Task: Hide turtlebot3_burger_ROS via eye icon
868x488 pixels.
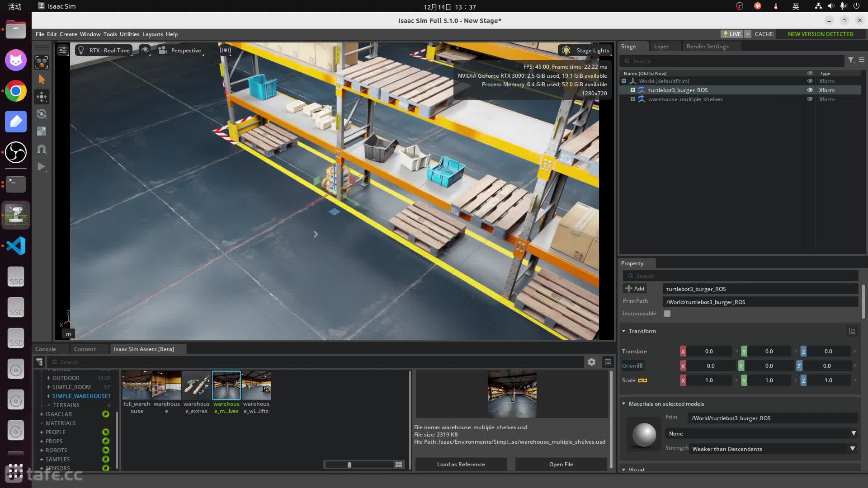Action: pos(810,90)
